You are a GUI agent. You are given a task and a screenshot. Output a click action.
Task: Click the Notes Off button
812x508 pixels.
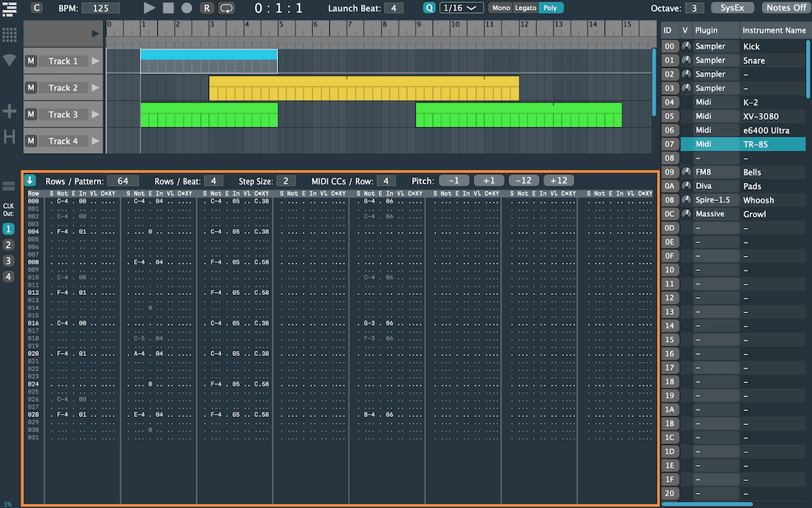point(785,8)
